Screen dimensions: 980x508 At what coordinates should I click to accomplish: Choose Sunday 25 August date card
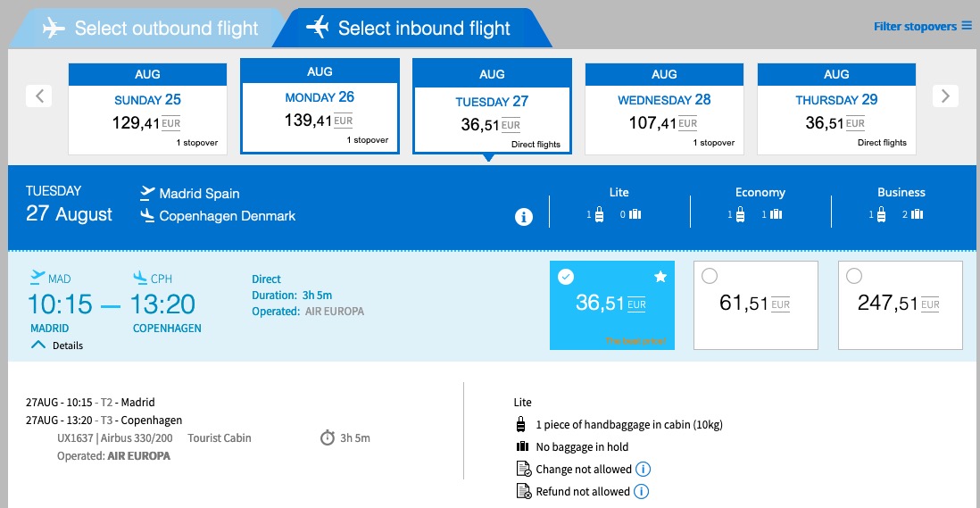[147, 109]
